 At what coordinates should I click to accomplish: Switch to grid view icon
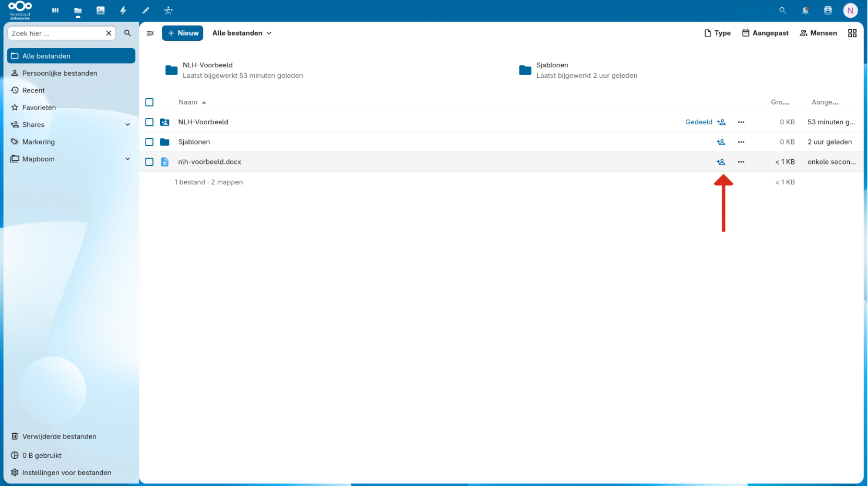[x=852, y=33]
